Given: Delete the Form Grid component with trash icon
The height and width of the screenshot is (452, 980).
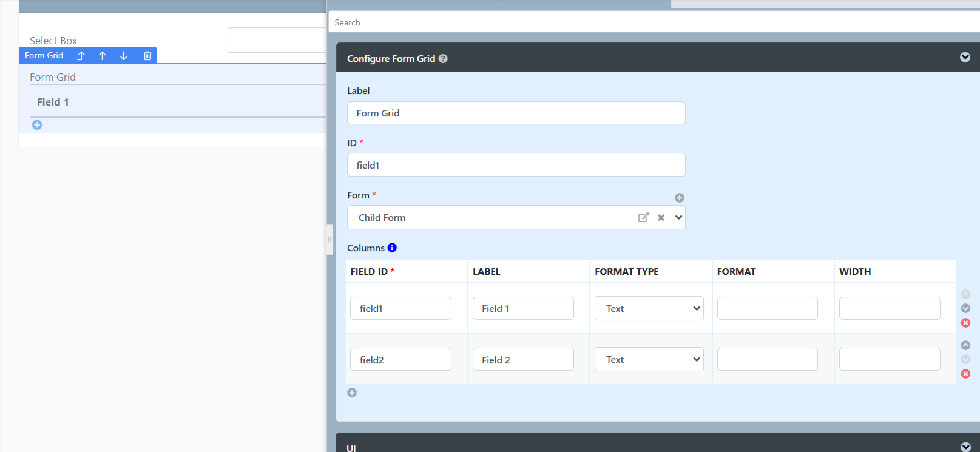Looking at the screenshot, I should [x=147, y=56].
